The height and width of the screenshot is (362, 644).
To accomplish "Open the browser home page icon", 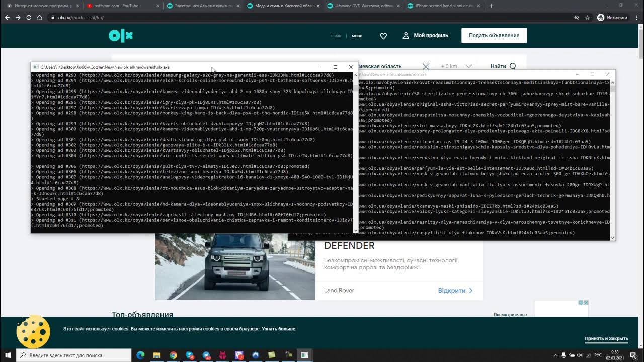I will [40, 17].
